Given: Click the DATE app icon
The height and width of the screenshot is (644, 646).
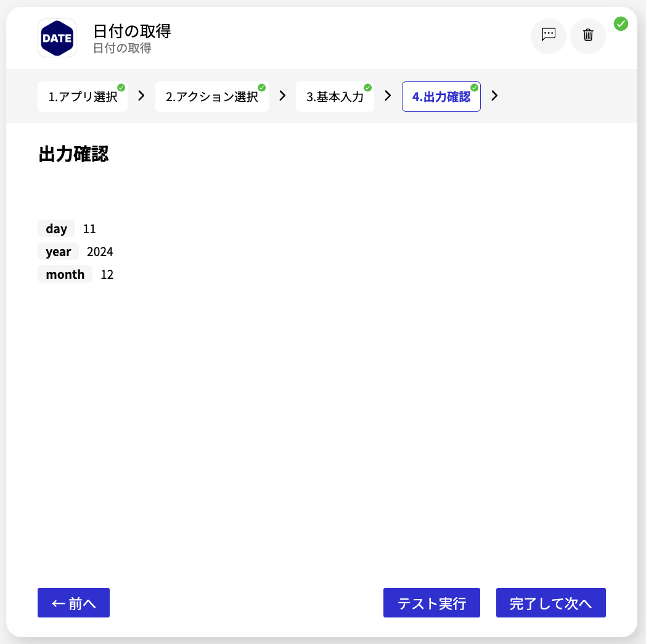Looking at the screenshot, I should click(57, 38).
